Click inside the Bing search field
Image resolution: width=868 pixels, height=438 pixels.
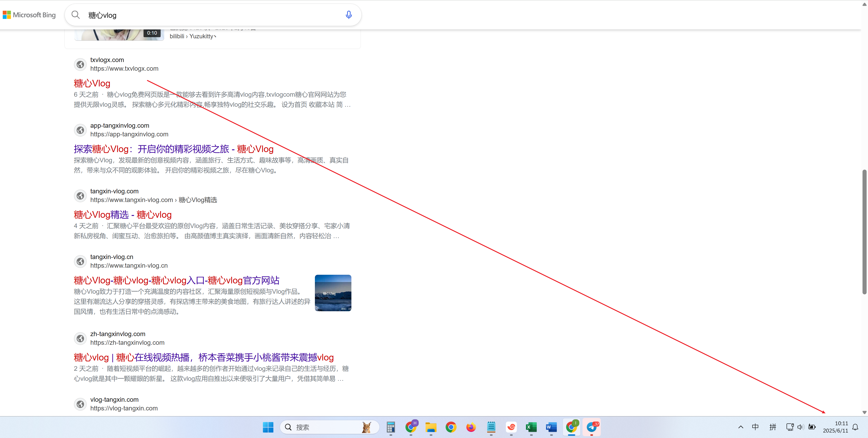click(213, 15)
